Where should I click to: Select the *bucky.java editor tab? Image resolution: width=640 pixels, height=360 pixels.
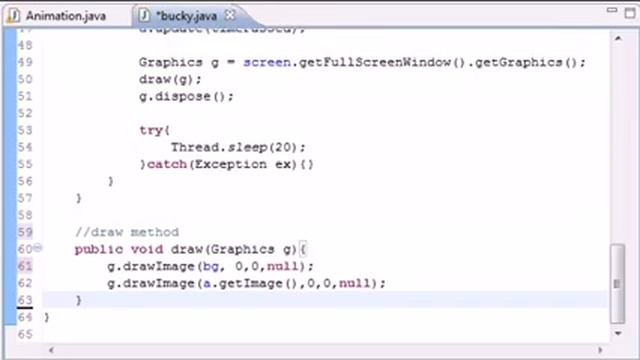pos(186,16)
